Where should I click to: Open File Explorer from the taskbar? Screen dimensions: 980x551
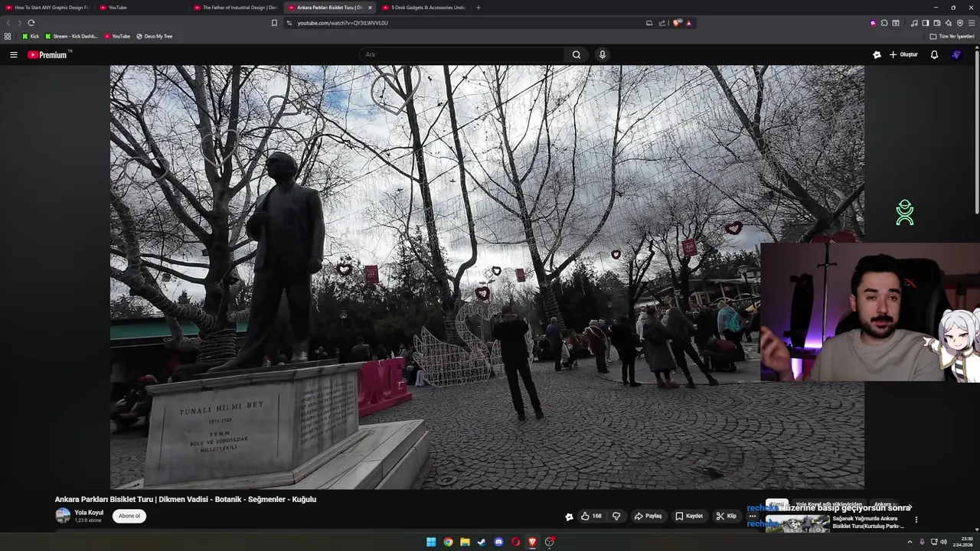pos(465,542)
